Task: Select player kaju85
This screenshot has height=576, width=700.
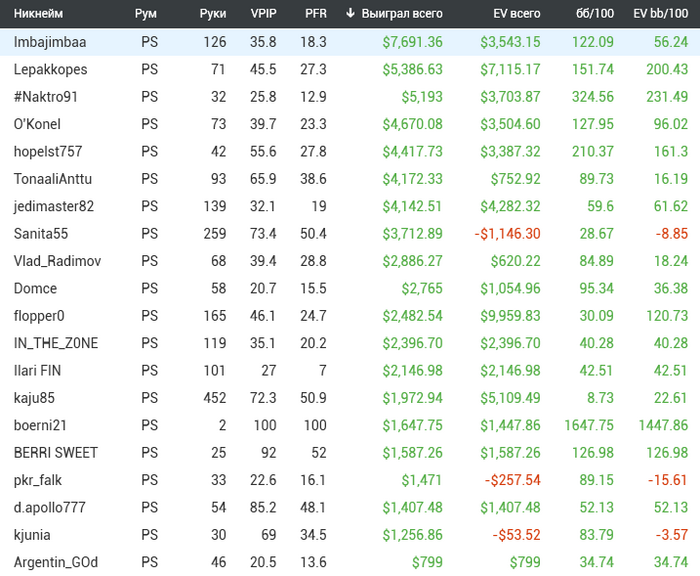Action: (x=34, y=397)
